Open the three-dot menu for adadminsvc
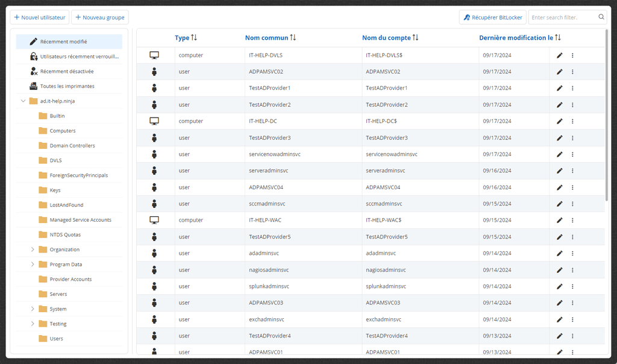Screen dimensions: 617x364 click(x=572, y=253)
